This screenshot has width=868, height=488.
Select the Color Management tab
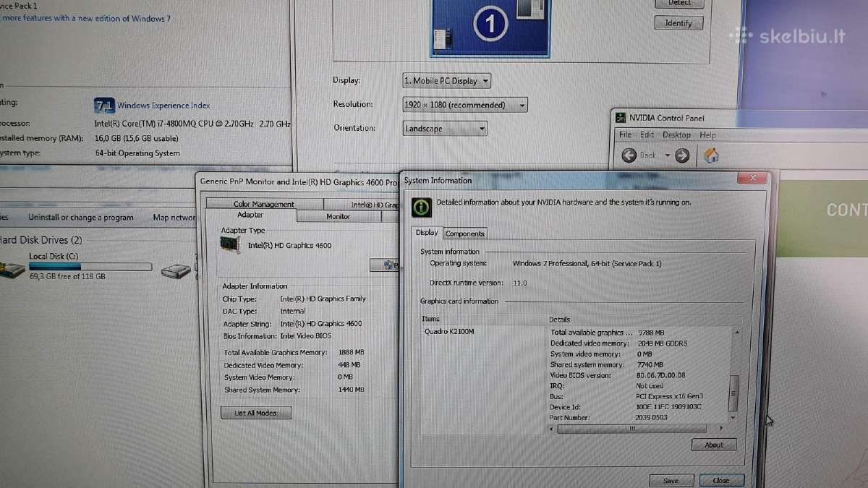point(263,204)
